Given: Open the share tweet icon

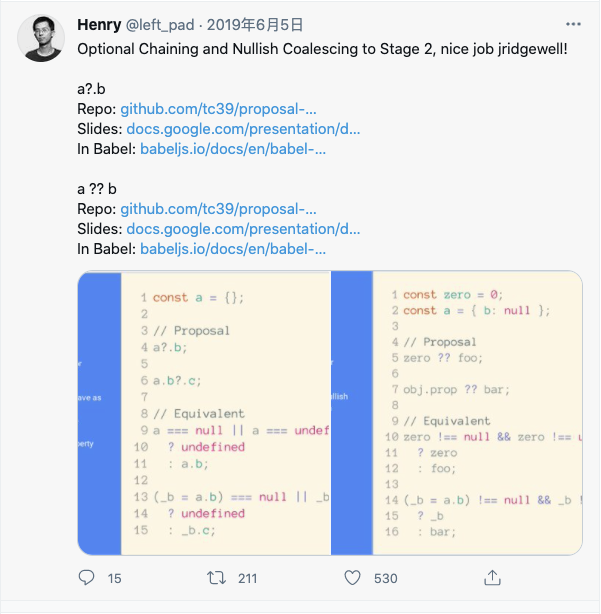Looking at the screenshot, I should (x=491, y=578).
